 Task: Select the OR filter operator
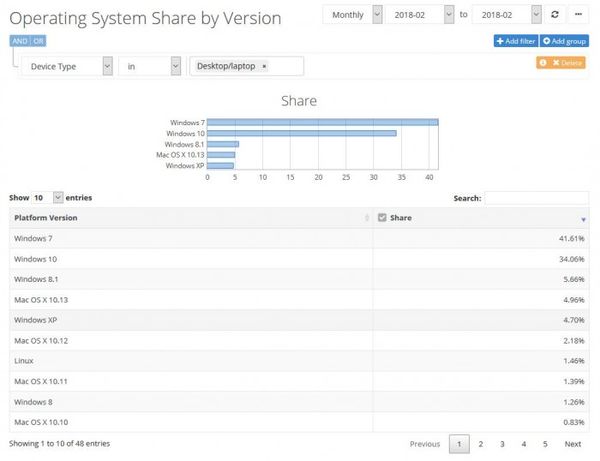38,41
